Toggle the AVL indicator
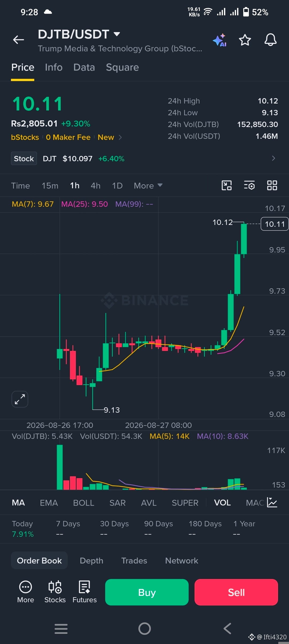 click(x=149, y=503)
